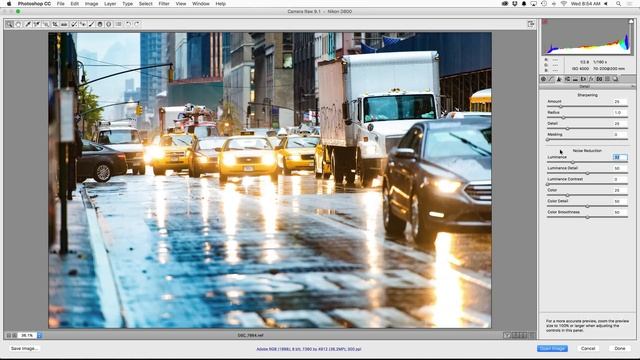
Task: Click zoom out minus button
Action: pyautogui.click(x=9, y=336)
